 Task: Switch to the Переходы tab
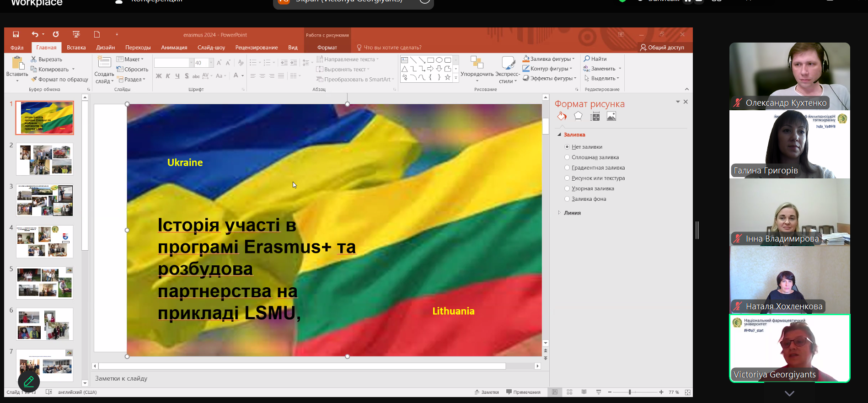point(138,48)
